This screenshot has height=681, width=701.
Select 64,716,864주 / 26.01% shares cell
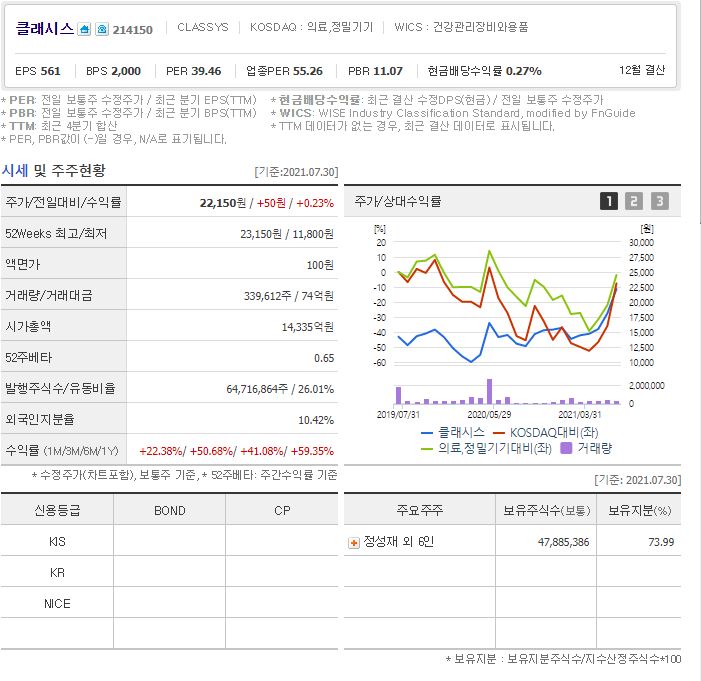[280, 389]
